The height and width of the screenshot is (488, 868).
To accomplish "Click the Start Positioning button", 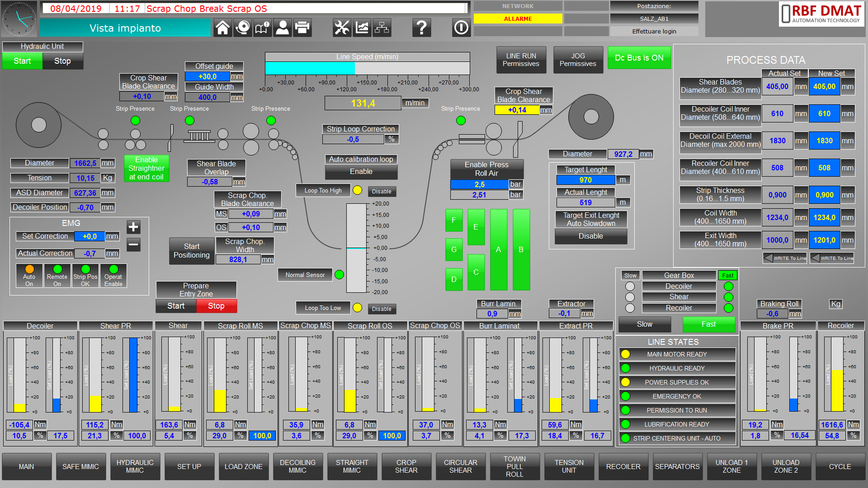I will point(192,251).
